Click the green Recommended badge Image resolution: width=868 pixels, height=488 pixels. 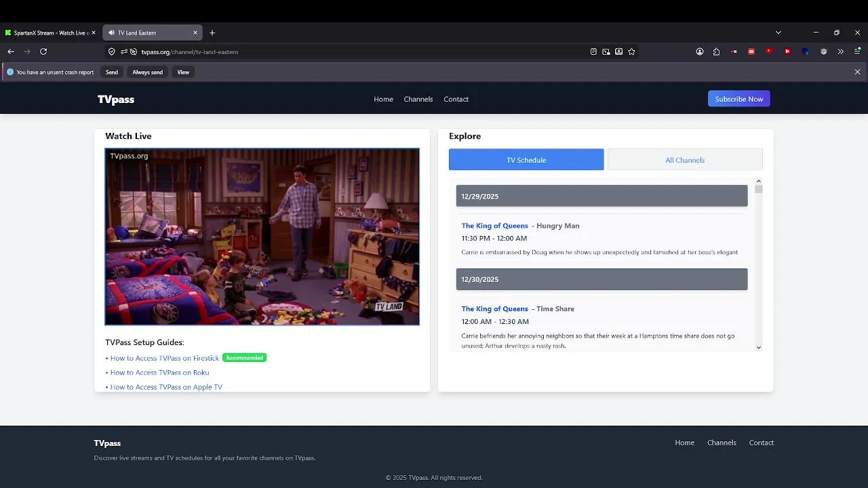click(245, 358)
